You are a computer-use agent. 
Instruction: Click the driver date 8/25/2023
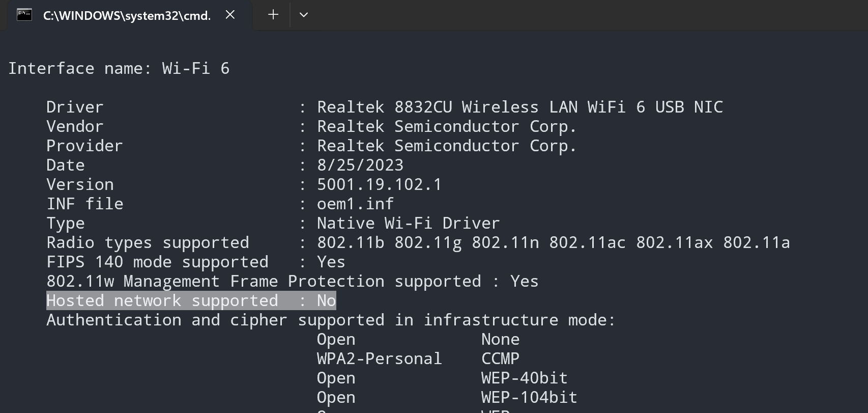tap(360, 166)
